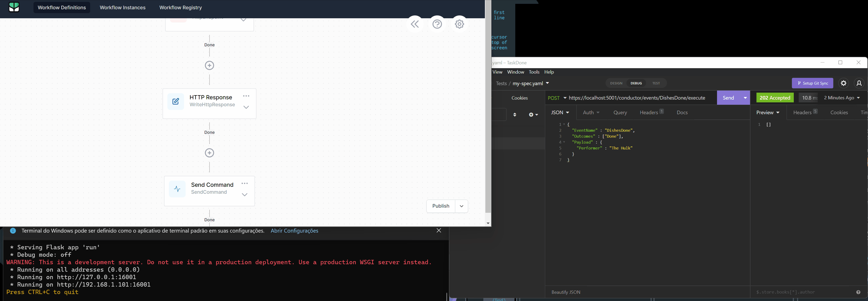The height and width of the screenshot is (301, 868).
Task: Go to Workflow Definitions tab
Action: (62, 7)
